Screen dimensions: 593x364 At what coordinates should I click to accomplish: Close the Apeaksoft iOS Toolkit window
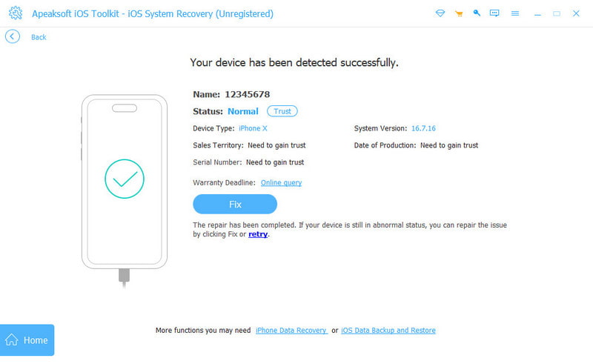576,13
